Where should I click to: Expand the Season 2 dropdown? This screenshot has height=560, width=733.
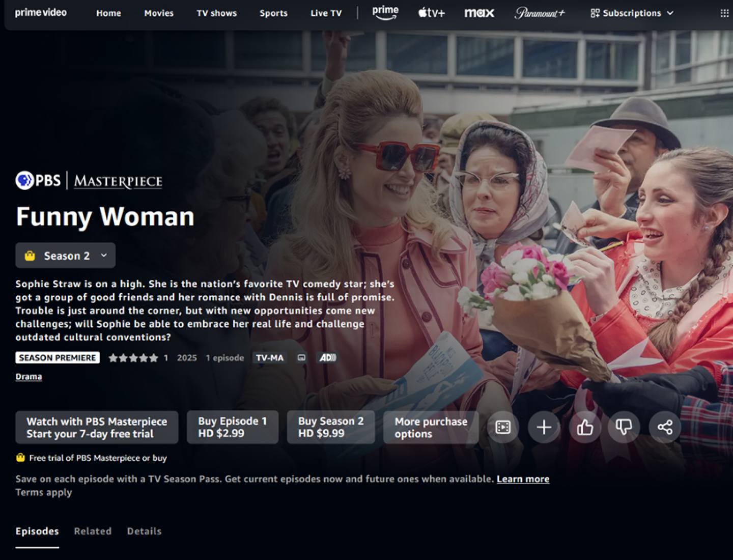tap(66, 256)
